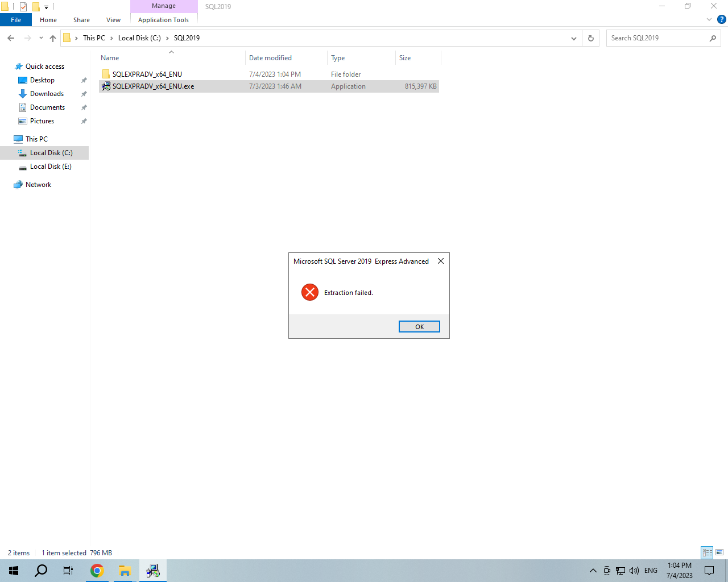
Task: Click the New folder quick access icon
Action: click(36, 7)
